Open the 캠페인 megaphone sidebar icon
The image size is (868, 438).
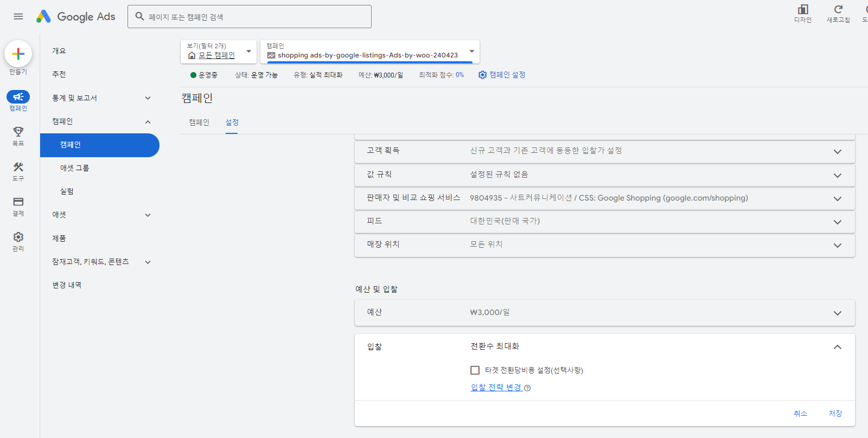coord(18,96)
